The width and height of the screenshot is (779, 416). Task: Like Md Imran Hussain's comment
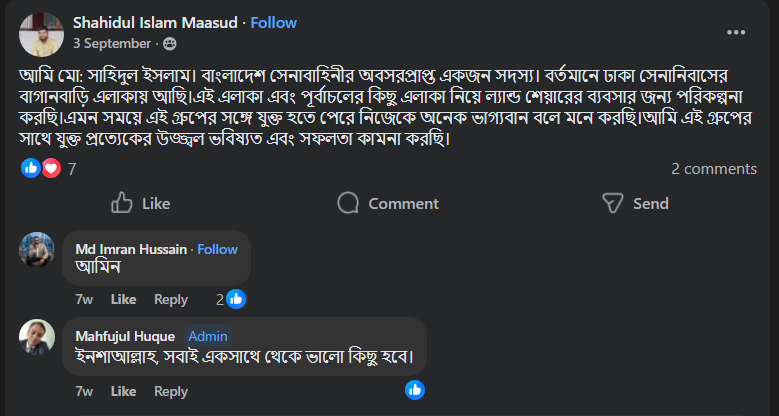coord(123,299)
